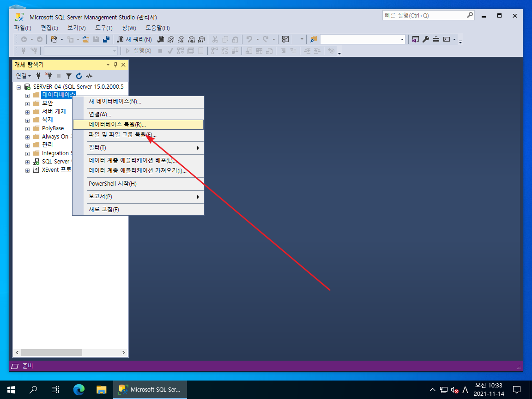Open the 파일(F) menu
Viewport: 532px width, 399px height.
(22, 28)
